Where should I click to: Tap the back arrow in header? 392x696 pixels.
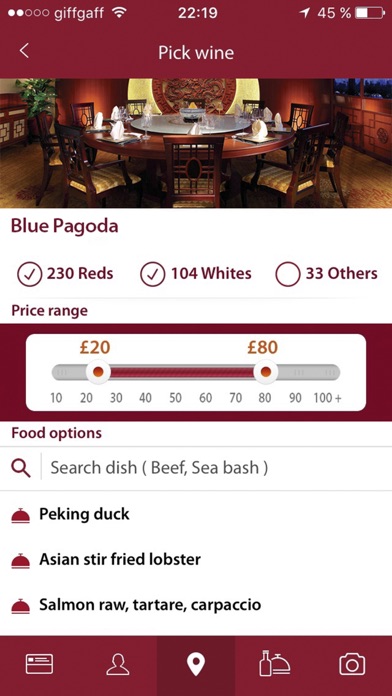(x=24, y=51)
